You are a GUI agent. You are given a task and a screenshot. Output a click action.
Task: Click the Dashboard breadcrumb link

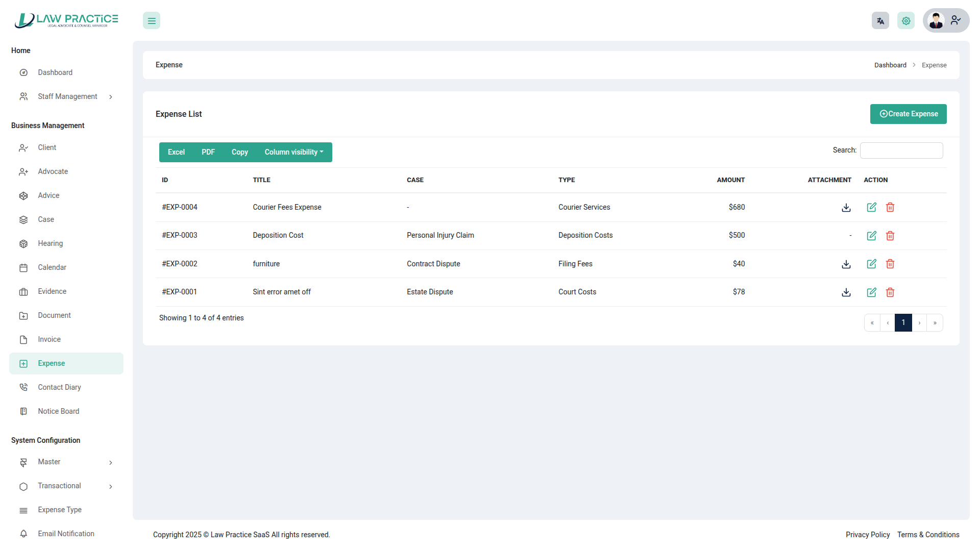coord(890,65)
